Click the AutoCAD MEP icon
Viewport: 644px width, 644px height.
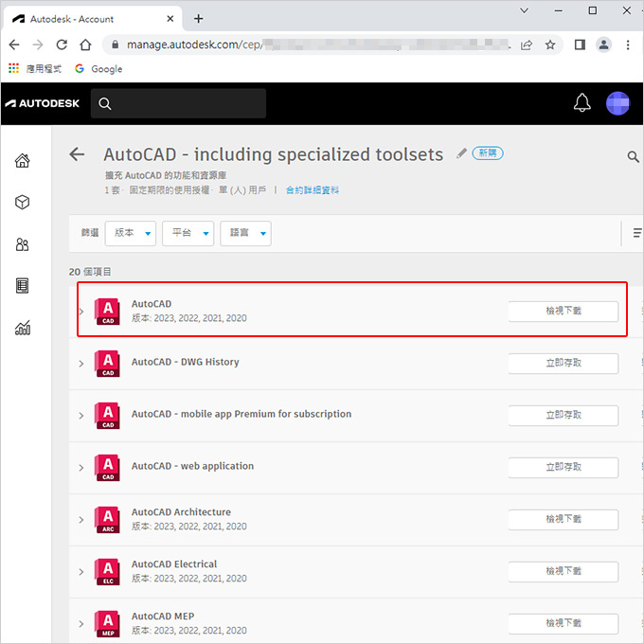[x=107, y=624]
